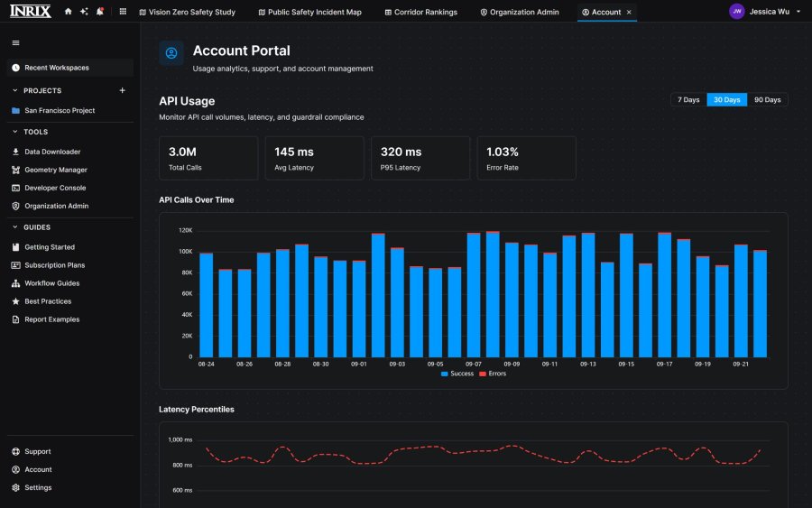Click the Getting Started book icon
Screen dimensions: 812x508
[x=15, y=247]
